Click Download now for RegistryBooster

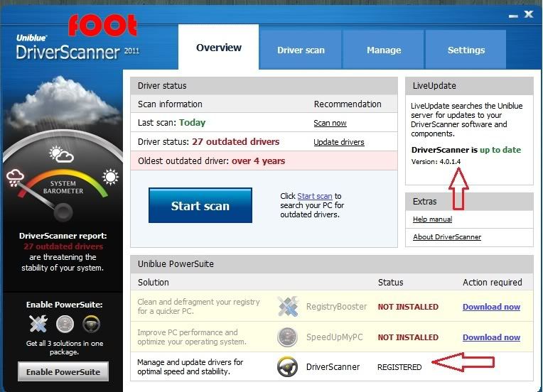(x=491, y=307)
